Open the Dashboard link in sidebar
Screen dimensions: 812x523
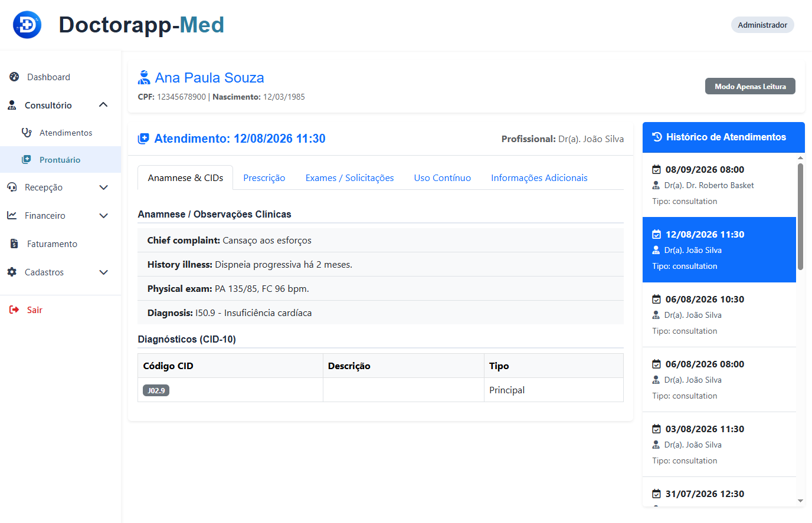(48, 77)
